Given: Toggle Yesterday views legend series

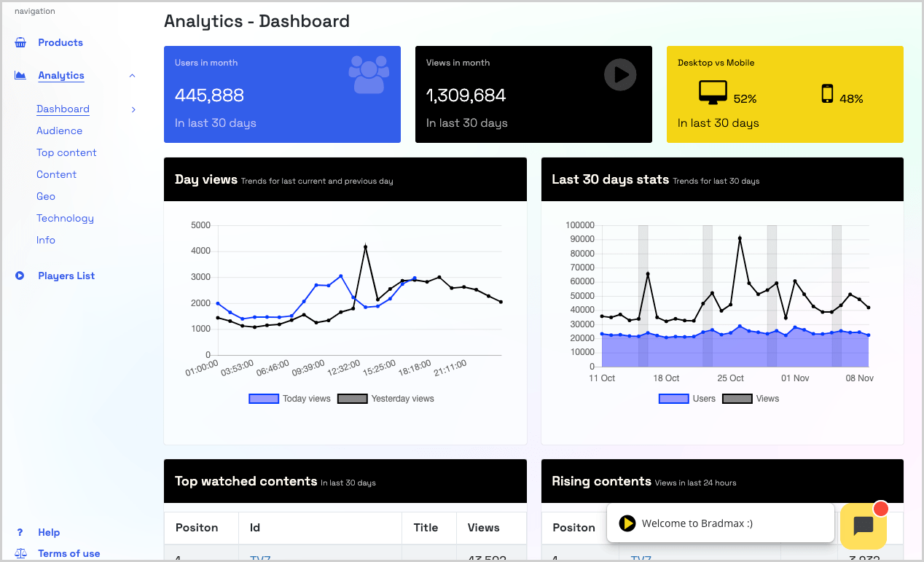Looking at the screenshot, I should [x=386, y=399].
